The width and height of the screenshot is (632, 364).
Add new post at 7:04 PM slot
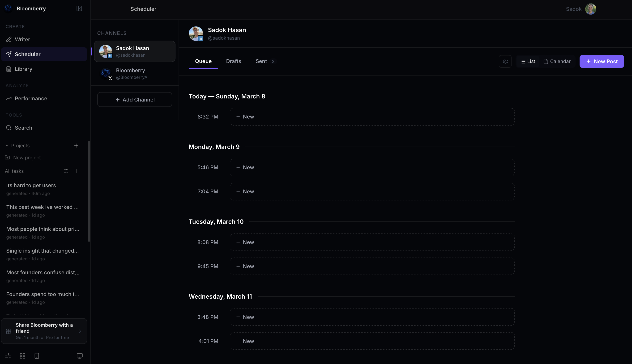[x=372, y=191]
